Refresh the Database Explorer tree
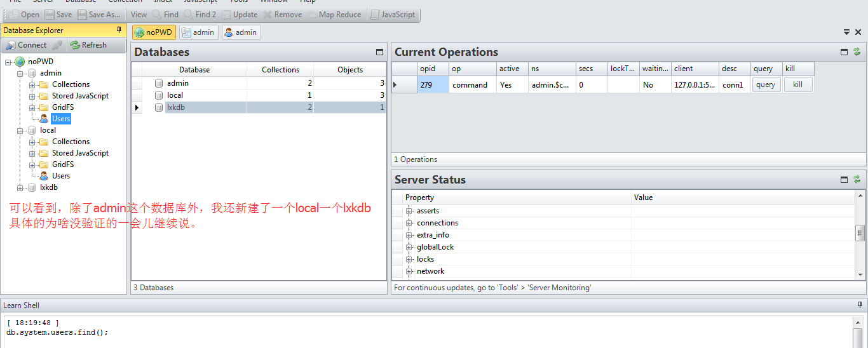Image resolution: width=868 pixels, height=348 pixels. point(88,45)
